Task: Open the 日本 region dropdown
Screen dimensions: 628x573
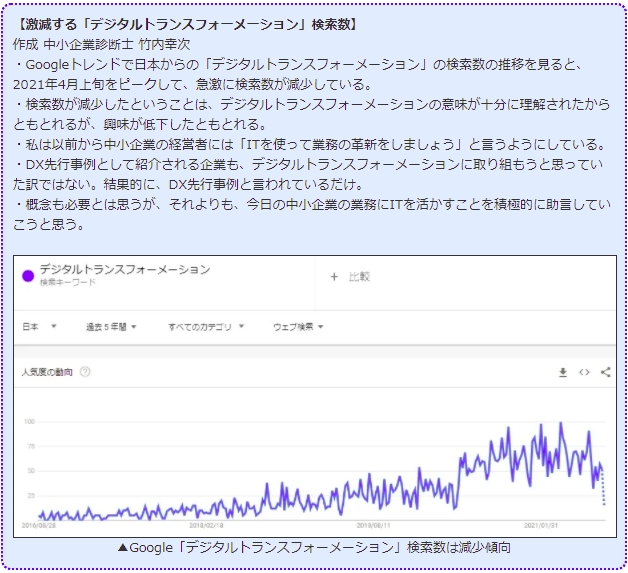Action: tap(39, 327)
